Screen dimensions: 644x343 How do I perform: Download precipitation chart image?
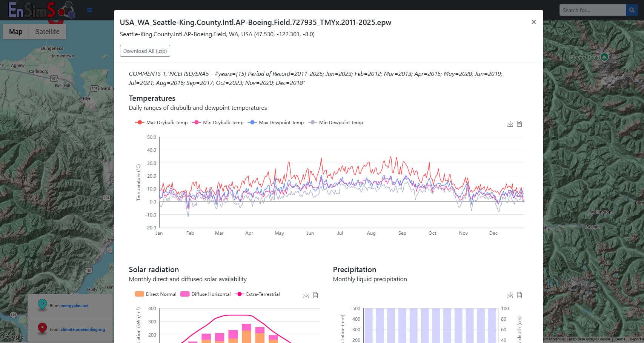(510, 295)
